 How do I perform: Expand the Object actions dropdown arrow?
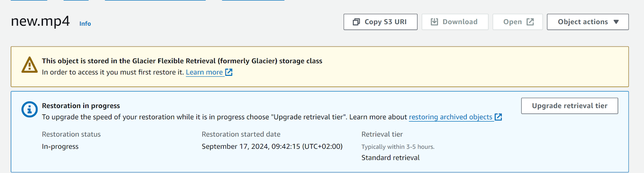click(616, 22)
